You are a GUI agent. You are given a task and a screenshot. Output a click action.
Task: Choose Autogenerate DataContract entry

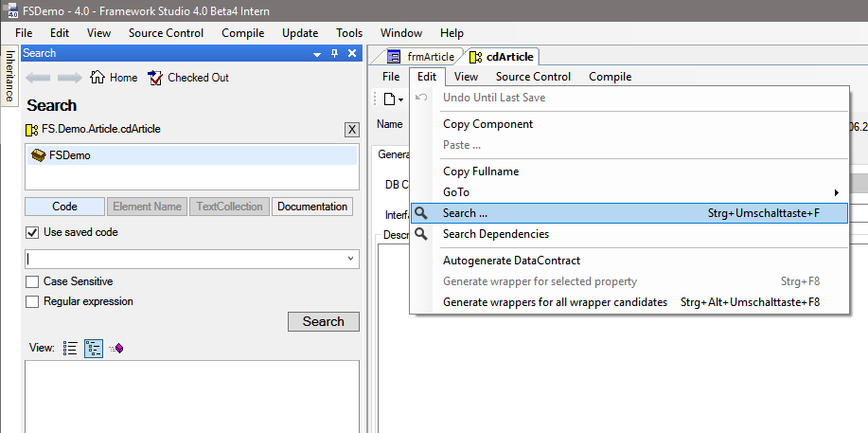click(x=629, y=261)
